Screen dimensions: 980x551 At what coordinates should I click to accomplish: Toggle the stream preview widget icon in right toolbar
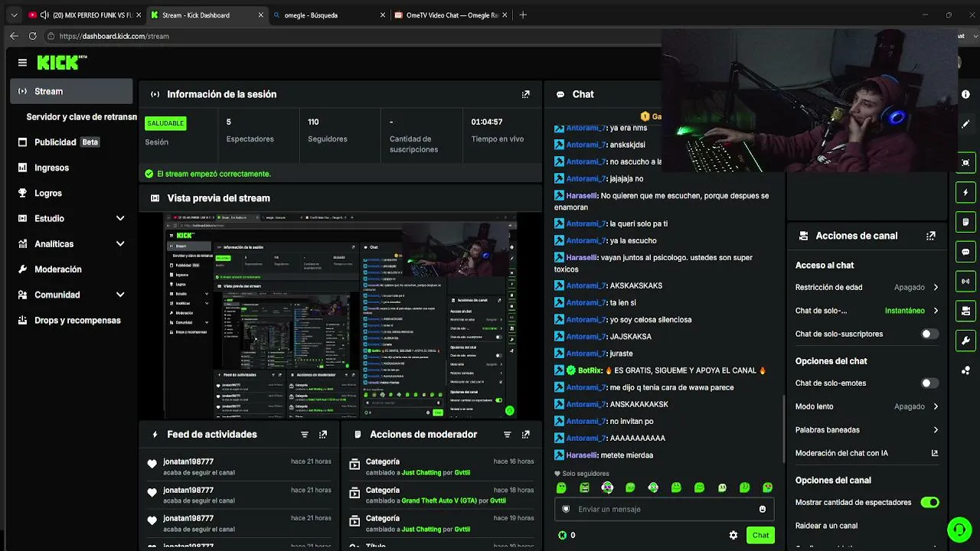[x=965, y=162]
